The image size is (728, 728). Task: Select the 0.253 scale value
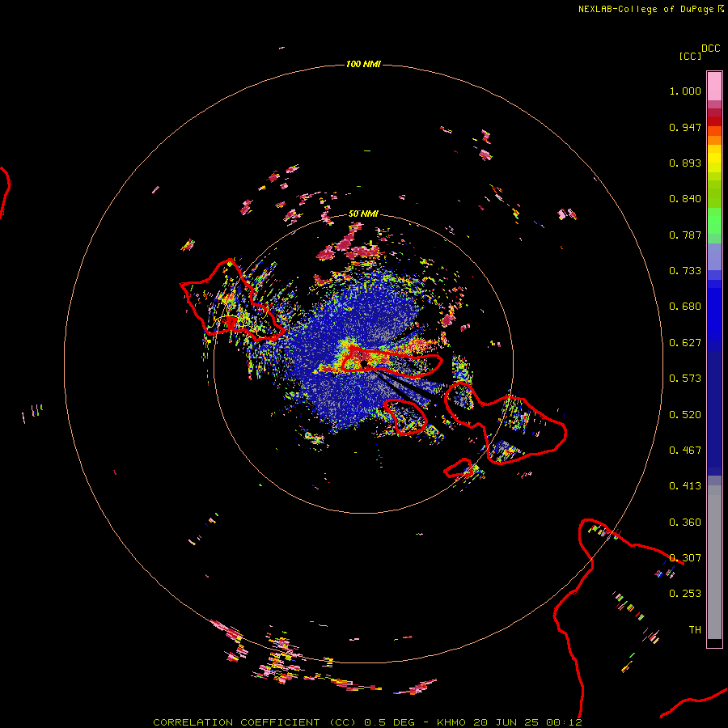685,594
